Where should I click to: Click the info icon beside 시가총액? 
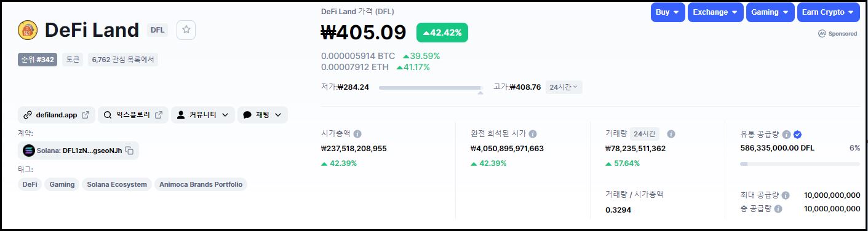pyautogui.click(x=357, y=133)
